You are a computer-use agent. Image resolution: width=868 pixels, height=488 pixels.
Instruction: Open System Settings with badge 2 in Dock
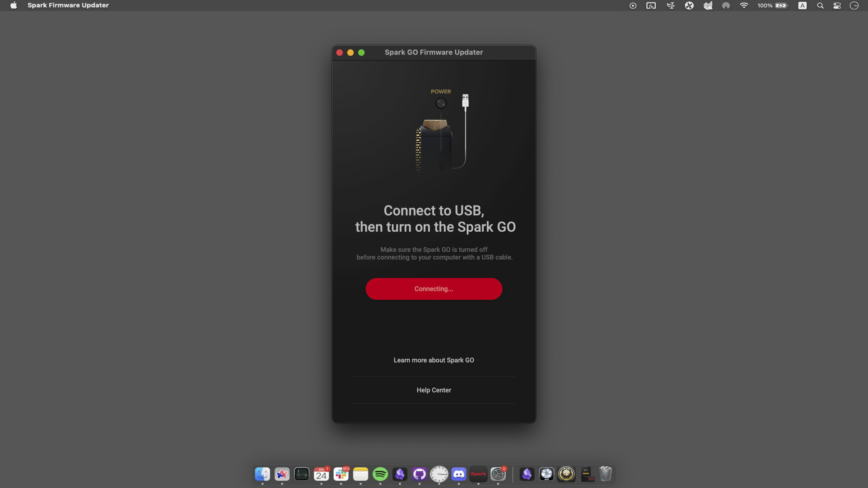tap(498, 474)
